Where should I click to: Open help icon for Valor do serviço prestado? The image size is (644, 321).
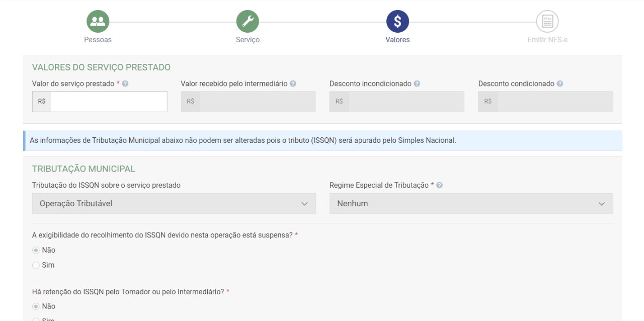pos(125,84)
